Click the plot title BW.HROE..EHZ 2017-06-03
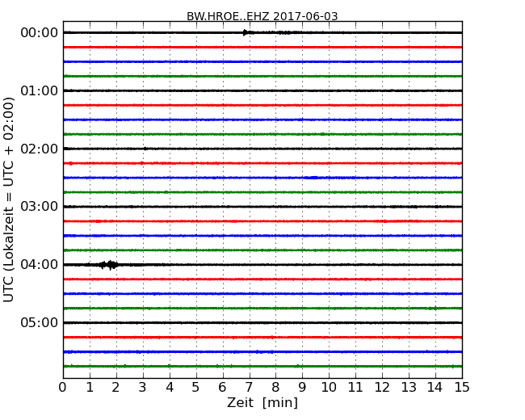 [x=262, y=16]
